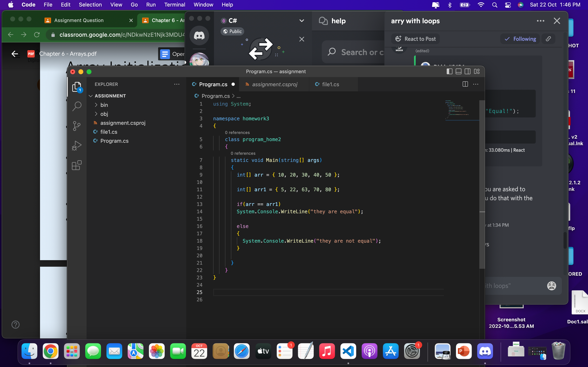Toggle Bluetooth from the menu bar
588x367 pixels.
click(x=450, y=5)
